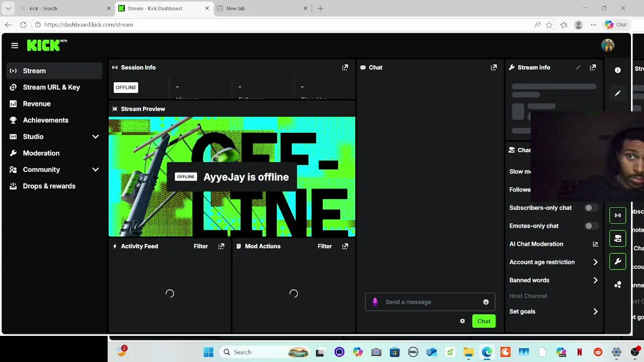The image size is (644, 362).
Task: Open Netflix from the taskbar
Action: point(580,352)
